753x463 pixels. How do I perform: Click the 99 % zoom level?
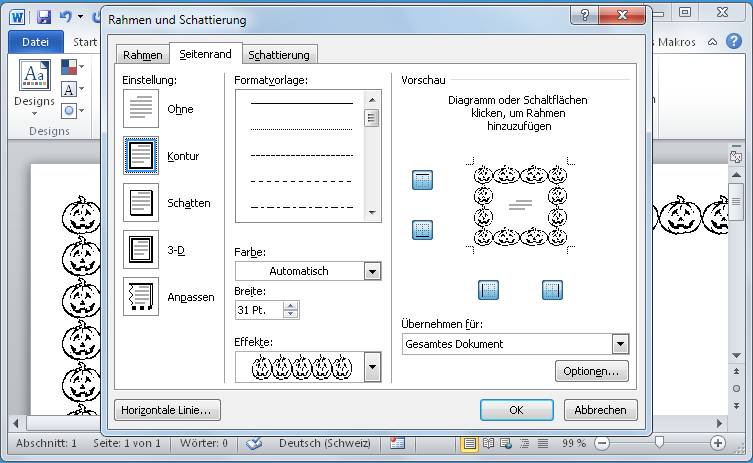tap(573, 443)
